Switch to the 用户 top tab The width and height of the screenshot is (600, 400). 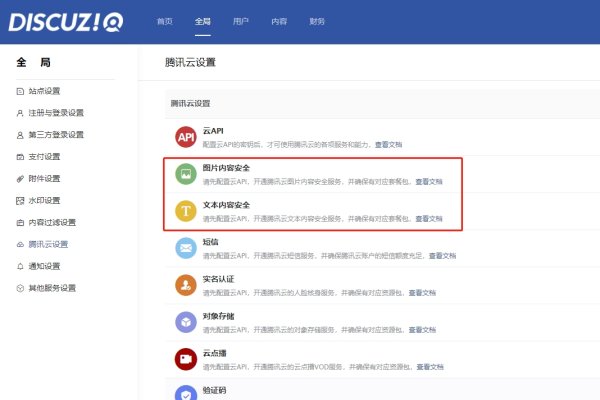tap(241, 21)
